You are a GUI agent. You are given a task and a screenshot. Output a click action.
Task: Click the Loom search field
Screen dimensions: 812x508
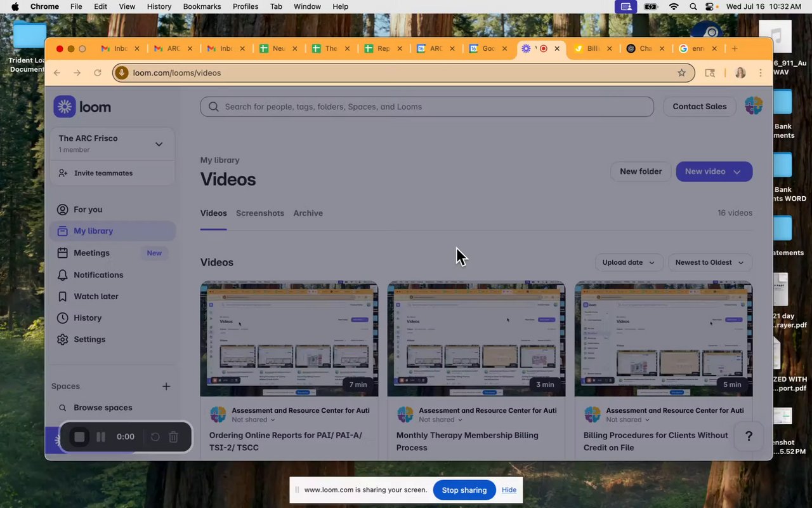427,107
